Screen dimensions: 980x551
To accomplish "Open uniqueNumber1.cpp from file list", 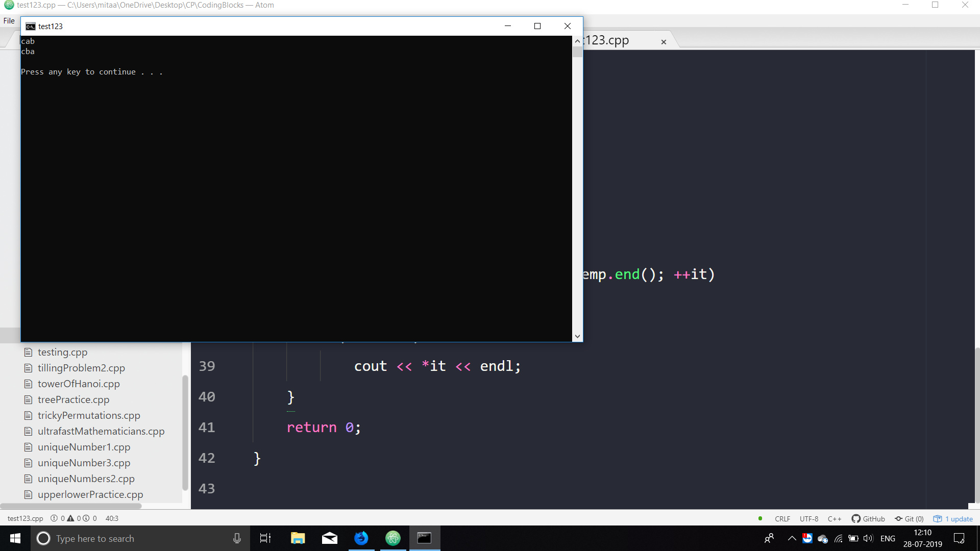I will click(x=84, y=447).
